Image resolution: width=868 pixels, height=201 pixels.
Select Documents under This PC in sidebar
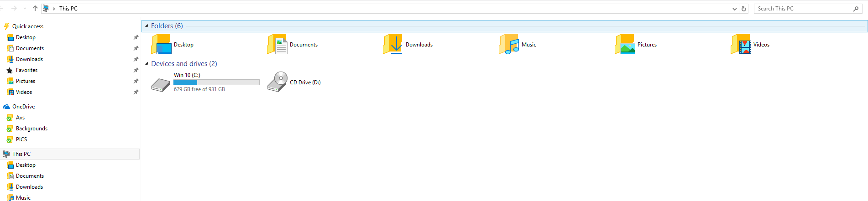[x=30, y=176]
